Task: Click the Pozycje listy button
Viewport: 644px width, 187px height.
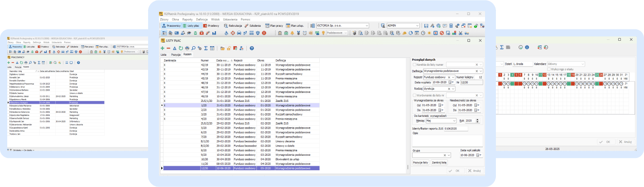Action: click(x=421, y=162)
